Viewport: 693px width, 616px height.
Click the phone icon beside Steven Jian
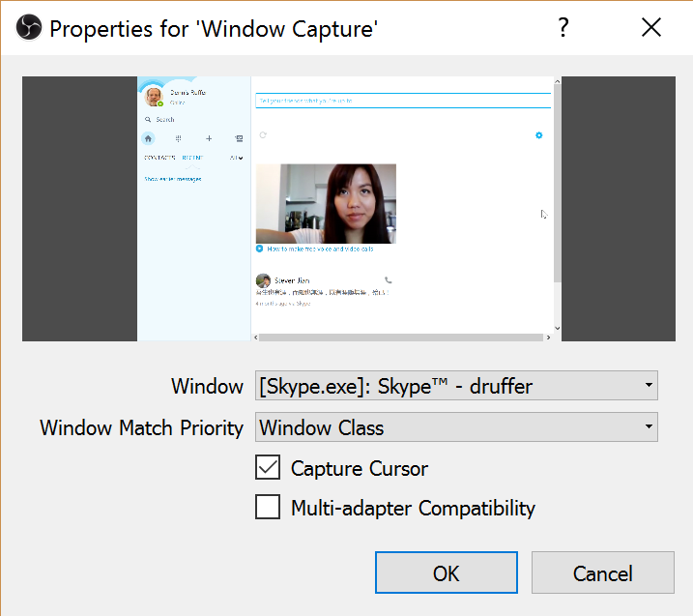point(389,279)
